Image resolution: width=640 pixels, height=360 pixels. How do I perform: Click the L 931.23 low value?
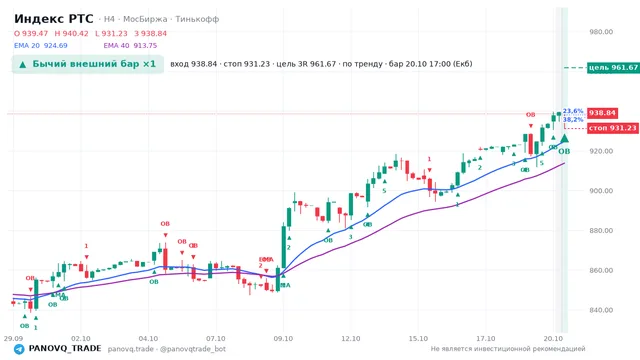pyautogui.click(x=111, y=33)
